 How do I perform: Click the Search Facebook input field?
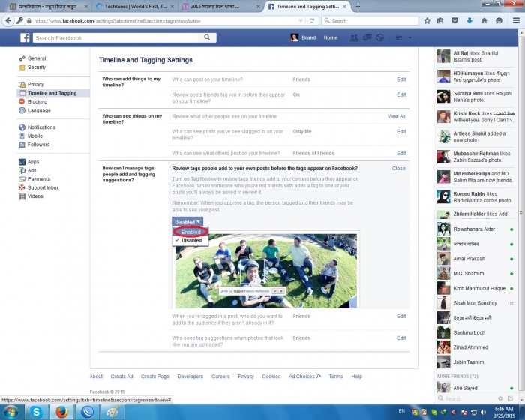click(x=115, y=37)
